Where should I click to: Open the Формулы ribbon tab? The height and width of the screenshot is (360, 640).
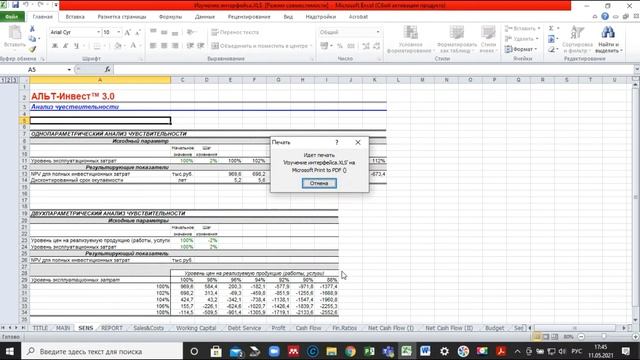tap(171, 17)
